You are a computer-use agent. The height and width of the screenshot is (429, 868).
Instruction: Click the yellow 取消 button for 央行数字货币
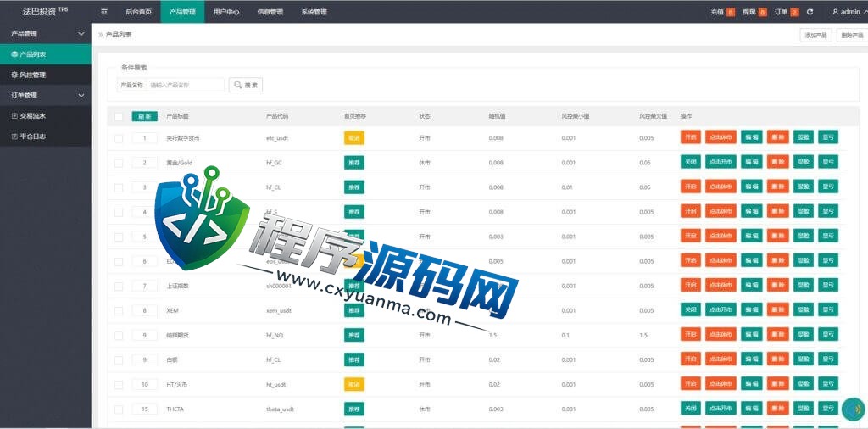(x=354, y=138)
